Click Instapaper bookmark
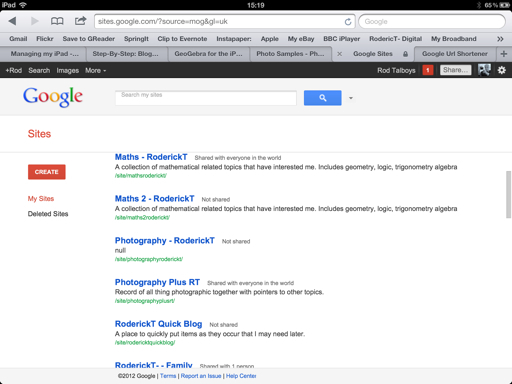This screenshot has height=384, width=512. click(234, 39)
